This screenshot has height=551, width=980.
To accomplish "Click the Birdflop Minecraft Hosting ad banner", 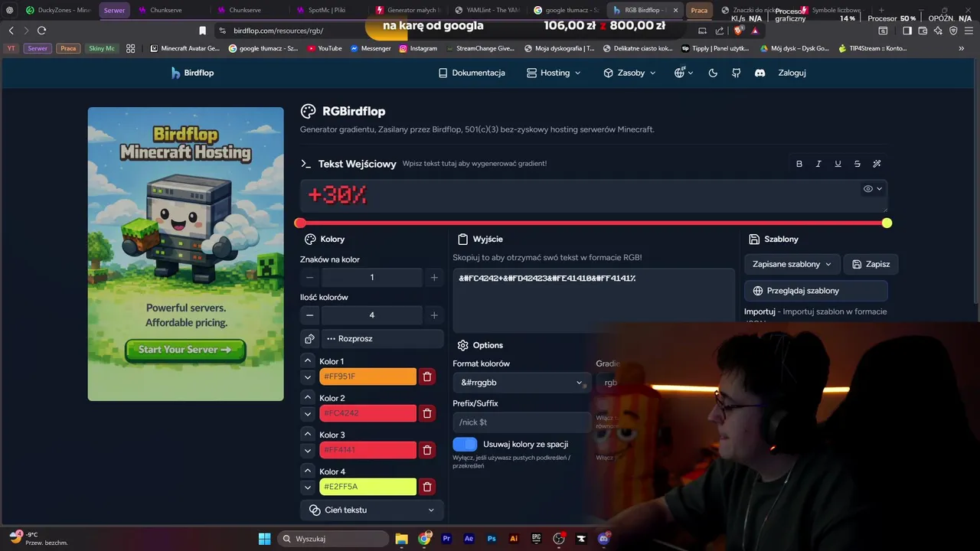I will point(185,254).
